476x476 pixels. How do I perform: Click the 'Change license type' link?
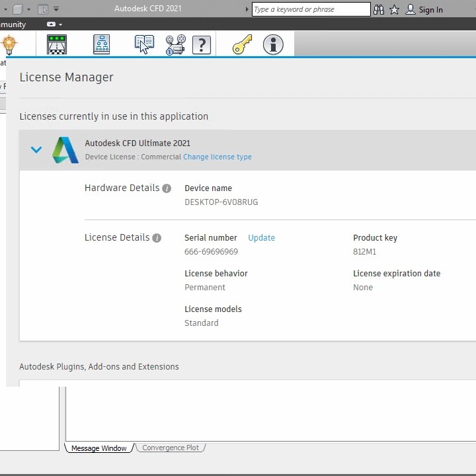[x=217, y=157]
